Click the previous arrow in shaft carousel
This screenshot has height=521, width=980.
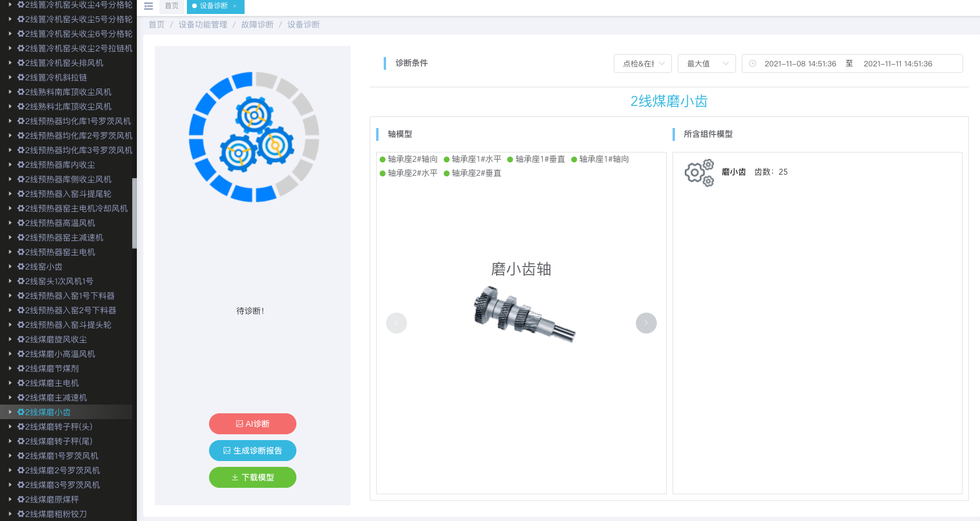tap(397, 323)
